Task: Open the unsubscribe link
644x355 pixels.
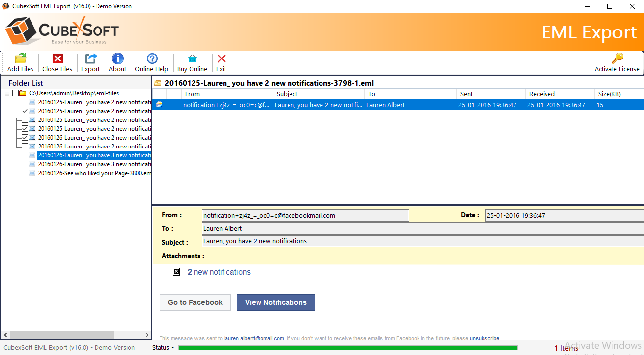Action: coord(484,338)
